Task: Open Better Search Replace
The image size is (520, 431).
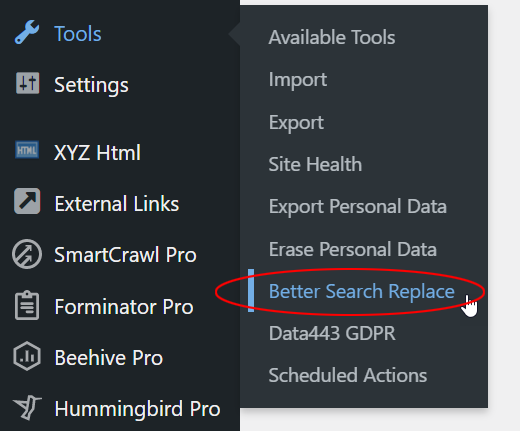Action: click(362, 292)
